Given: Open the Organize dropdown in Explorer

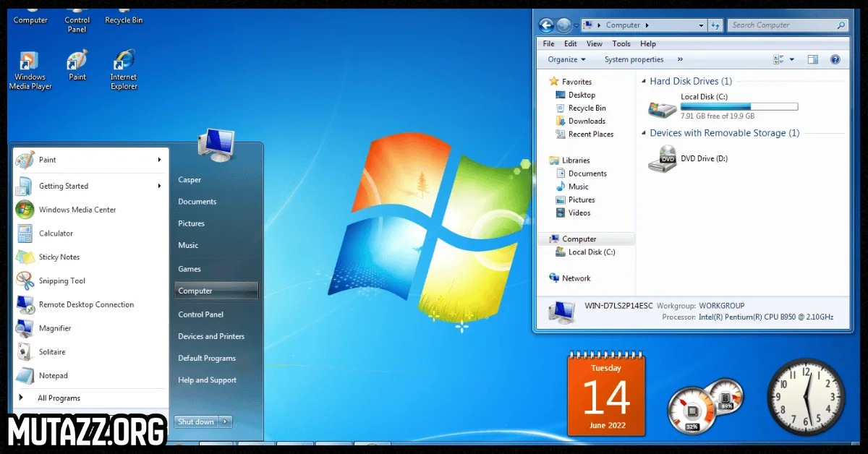Looking at the screenshot, I should 566,59.
